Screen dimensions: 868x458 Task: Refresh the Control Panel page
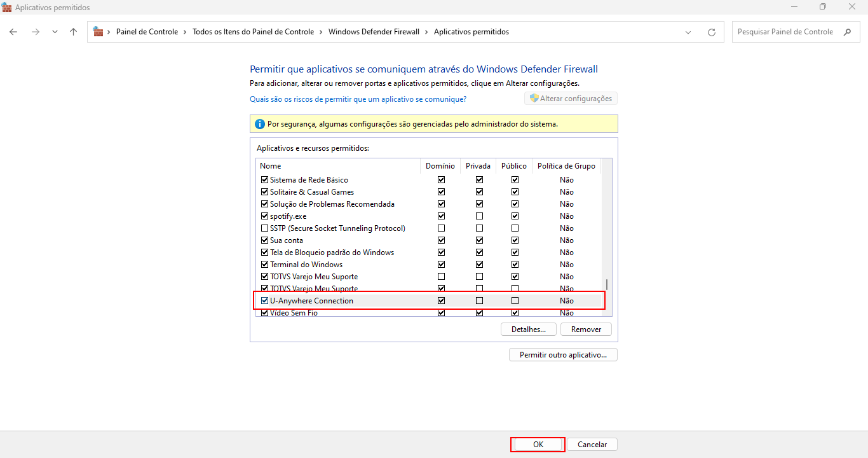point(712,32)
